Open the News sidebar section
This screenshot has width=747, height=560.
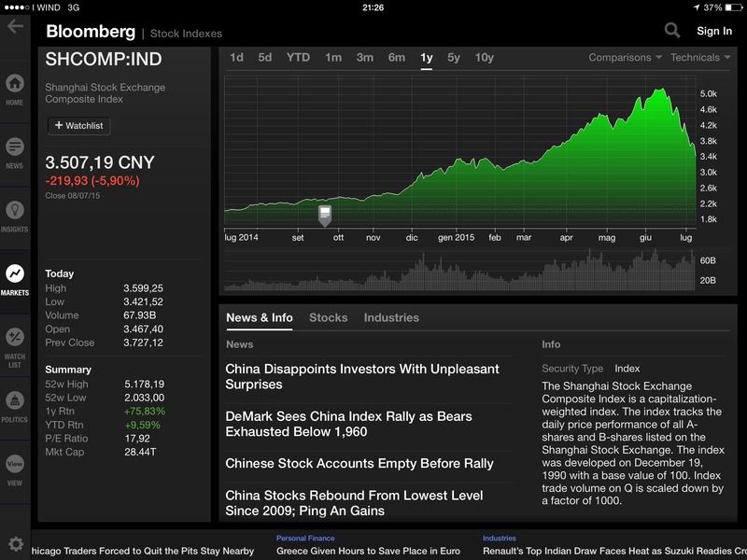(x=15, y=151)
